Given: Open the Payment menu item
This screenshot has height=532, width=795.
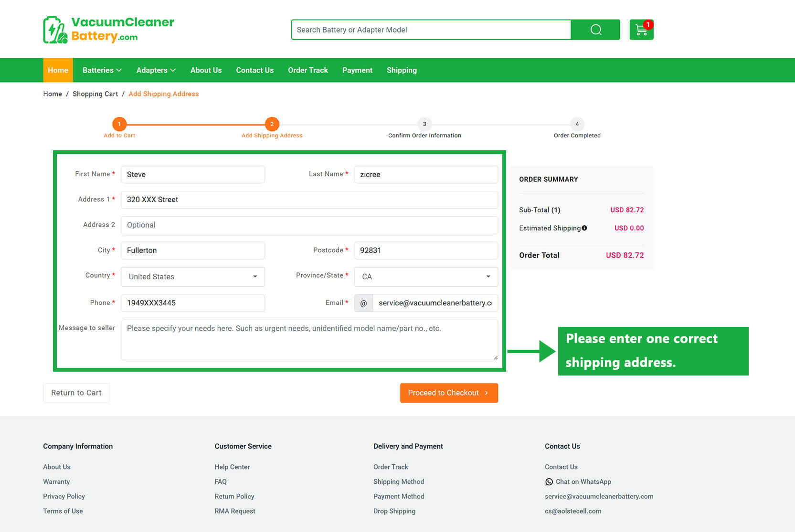Looking at the screenshot, I should 357,70.
